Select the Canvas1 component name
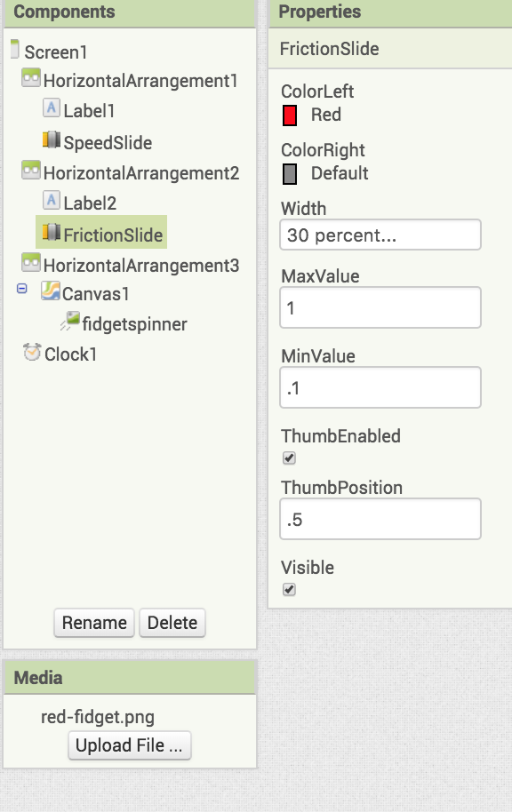The width and height of the screenshot is (512, 812). tap(95, 294)
